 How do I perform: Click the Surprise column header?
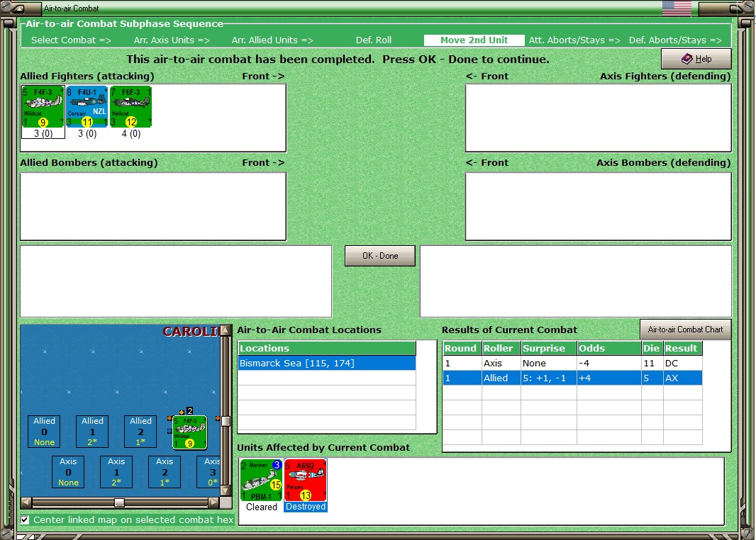tap(549, 348)
